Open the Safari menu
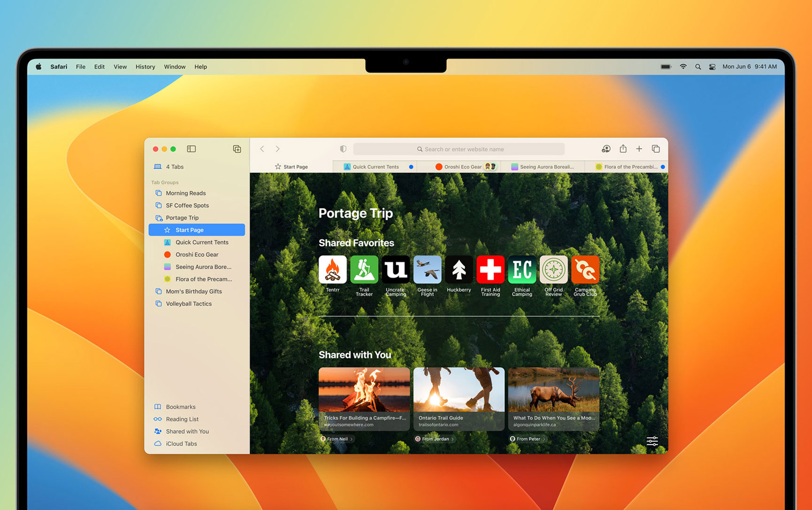Screen dimensions: 812x510 (x=59, y=67)
